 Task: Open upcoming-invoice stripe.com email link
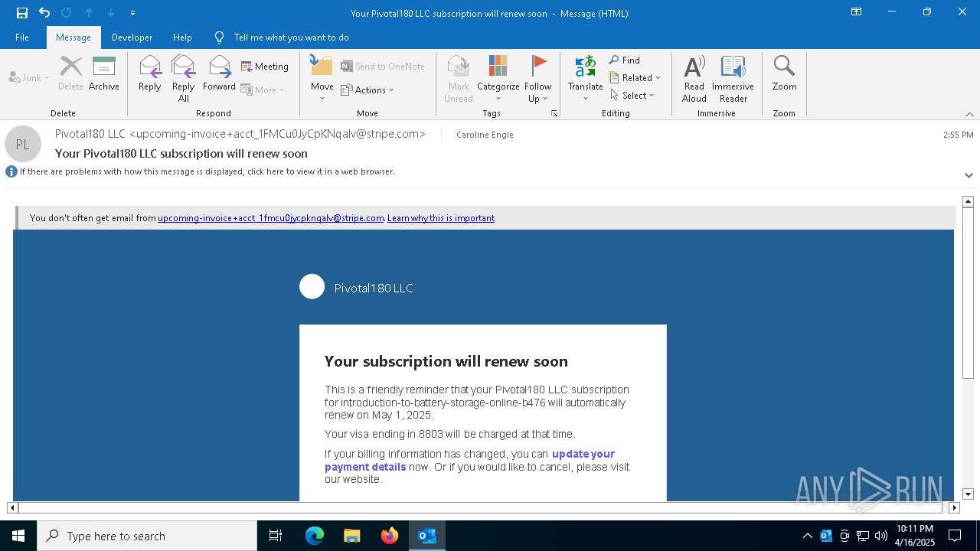(270, 218)
